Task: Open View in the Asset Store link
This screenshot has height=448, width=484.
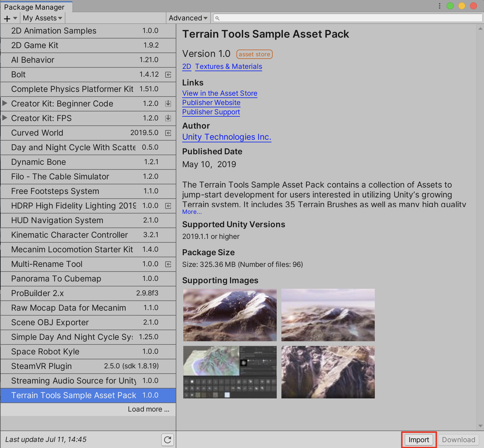Action: [x=220, y=93]
